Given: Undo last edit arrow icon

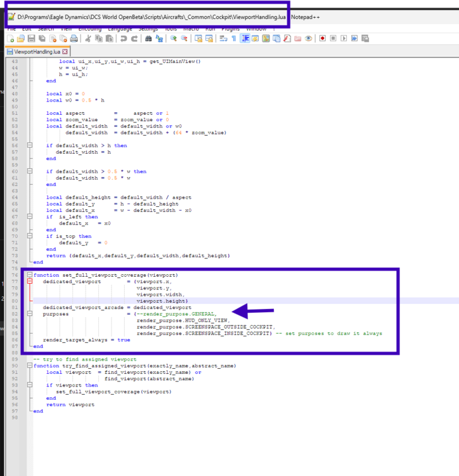Looking at the screenshot, I should click(124, 39).
